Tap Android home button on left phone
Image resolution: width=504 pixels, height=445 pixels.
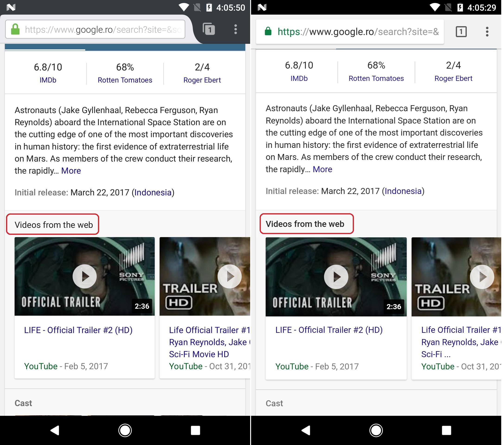point(125,430)
